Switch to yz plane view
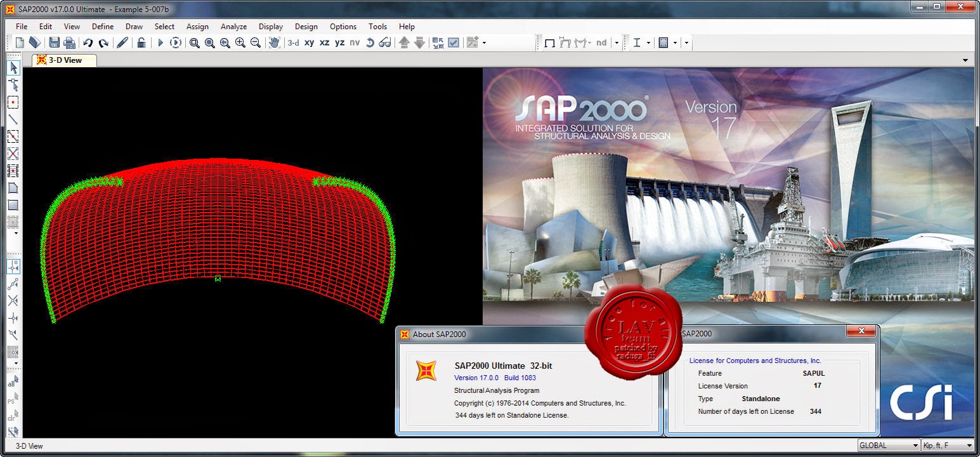This screenshot has width=980, height=457. (340, 43)
